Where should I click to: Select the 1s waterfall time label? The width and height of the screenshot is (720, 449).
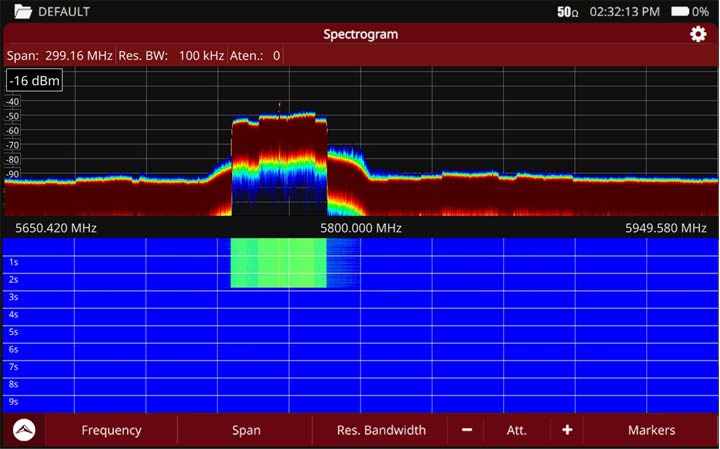coord(13,262)
